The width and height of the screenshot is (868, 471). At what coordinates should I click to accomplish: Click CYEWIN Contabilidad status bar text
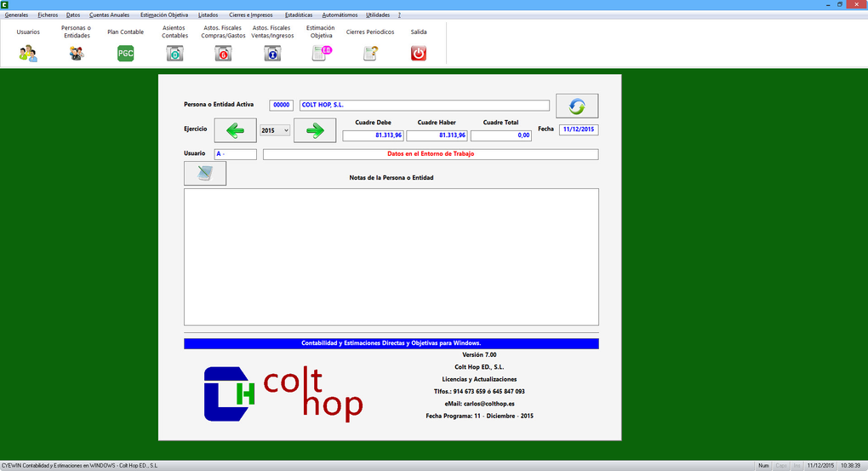pos(80,465)
